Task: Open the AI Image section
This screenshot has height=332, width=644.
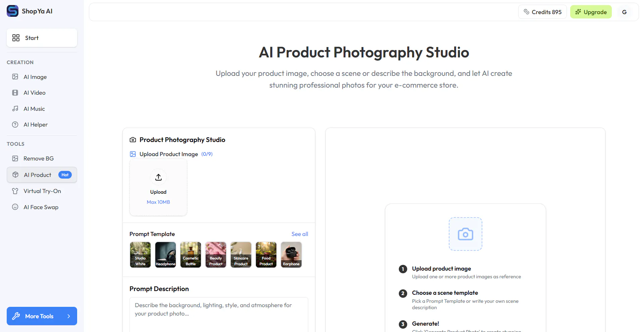Action: [42, 77]
